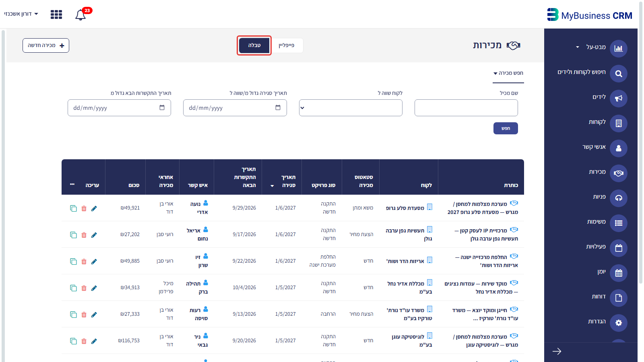This screenshot has width=644, height=362.
Task: Click the tasks list icon in sidebar
Action: click(619, 223)
